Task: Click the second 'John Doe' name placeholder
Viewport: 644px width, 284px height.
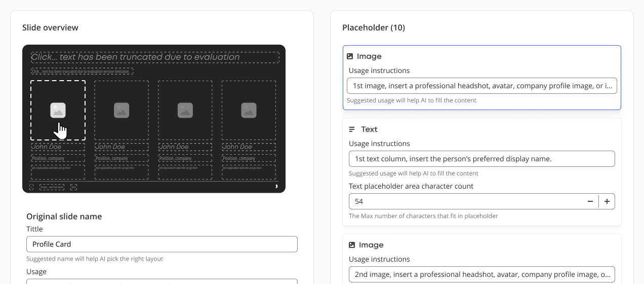Action: (122, 147)
